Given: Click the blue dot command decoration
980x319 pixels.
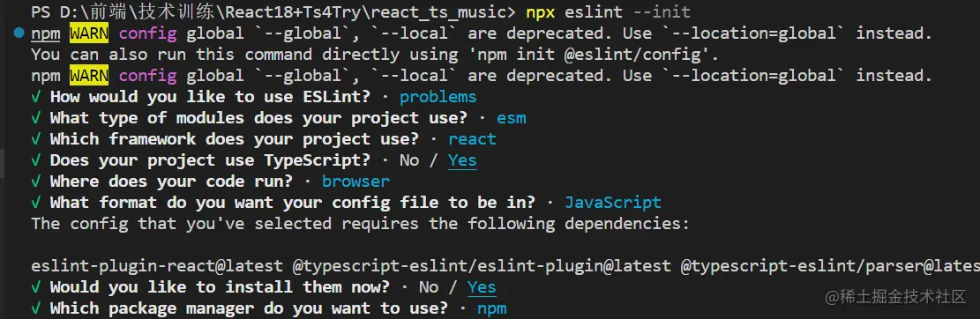Looking at the screenshot, I should point(19,33).
